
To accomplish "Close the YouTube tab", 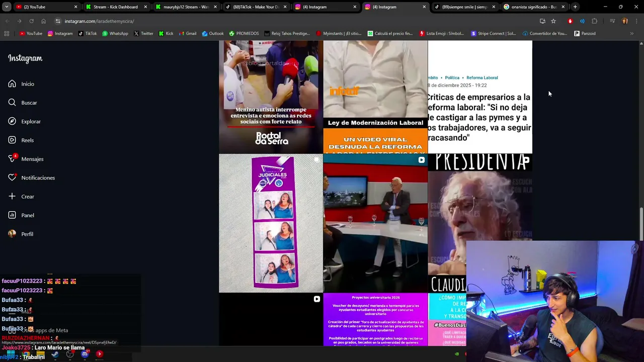I will pyautogui.click(x=75, y=7).
